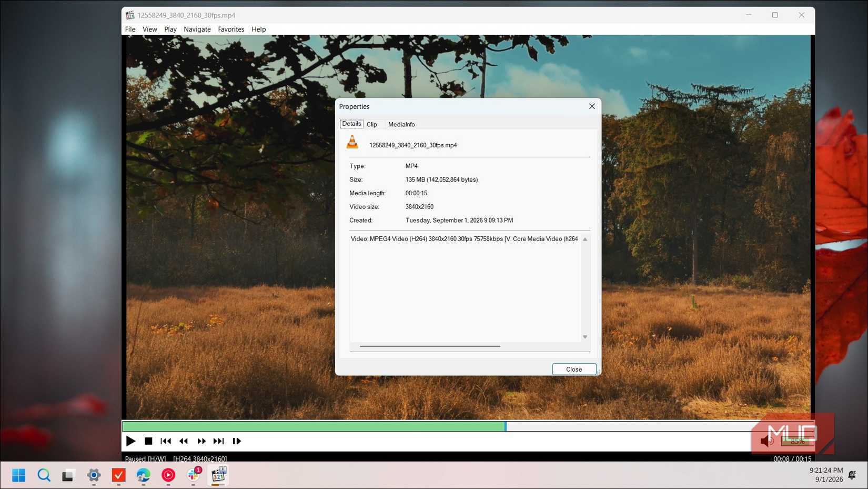Open Slack from taskbar
Screen dimensions: 868x489
tap(194, 475)
